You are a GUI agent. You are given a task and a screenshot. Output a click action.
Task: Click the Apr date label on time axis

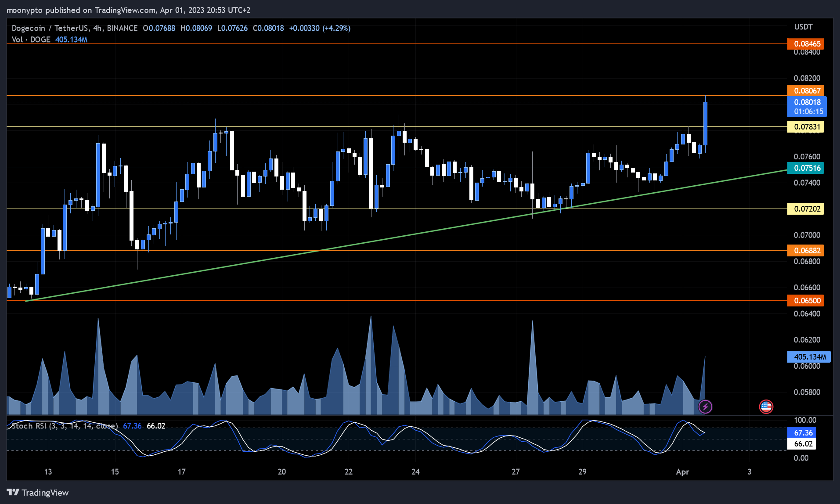pyautogui.click(x=682, y=472)
